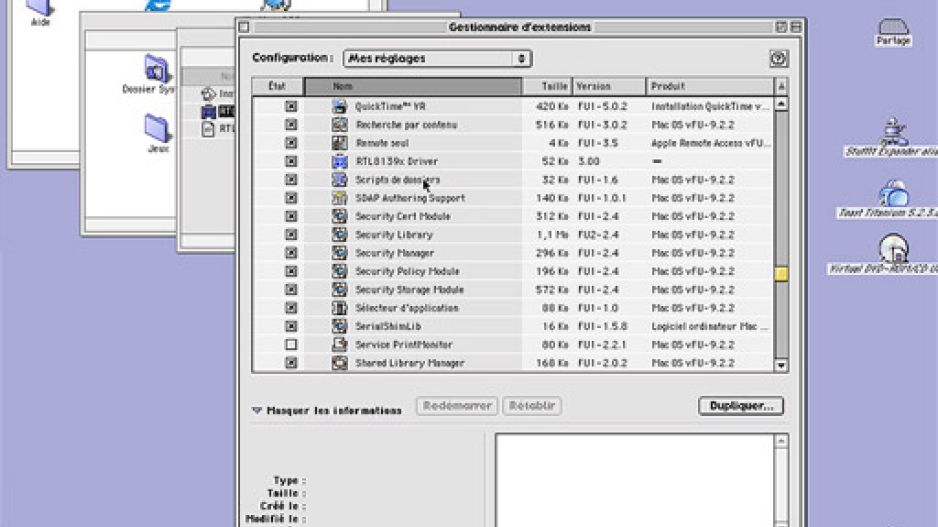Click the 572 Ko size value

pos(552,290)
